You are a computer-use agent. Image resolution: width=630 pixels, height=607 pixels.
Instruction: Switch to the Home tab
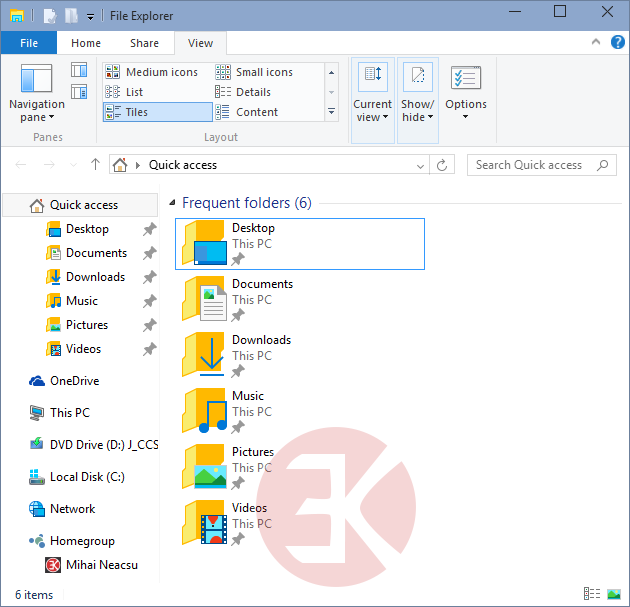coord(86,43)
